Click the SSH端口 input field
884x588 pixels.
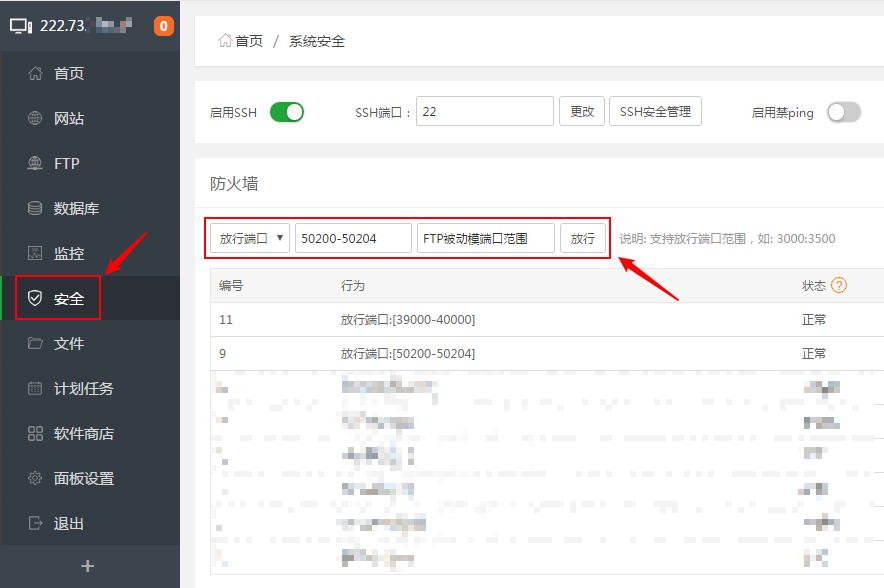pos(485,112)
